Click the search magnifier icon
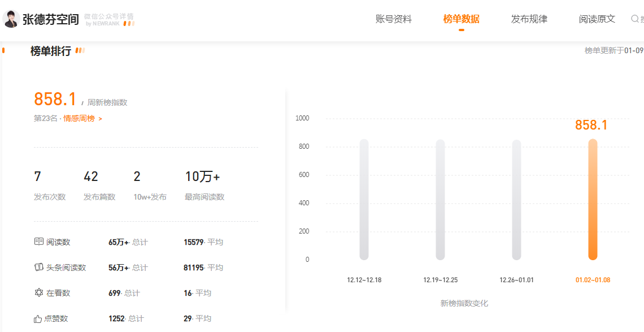Screen dimensions: 644x332 [634, 19]
